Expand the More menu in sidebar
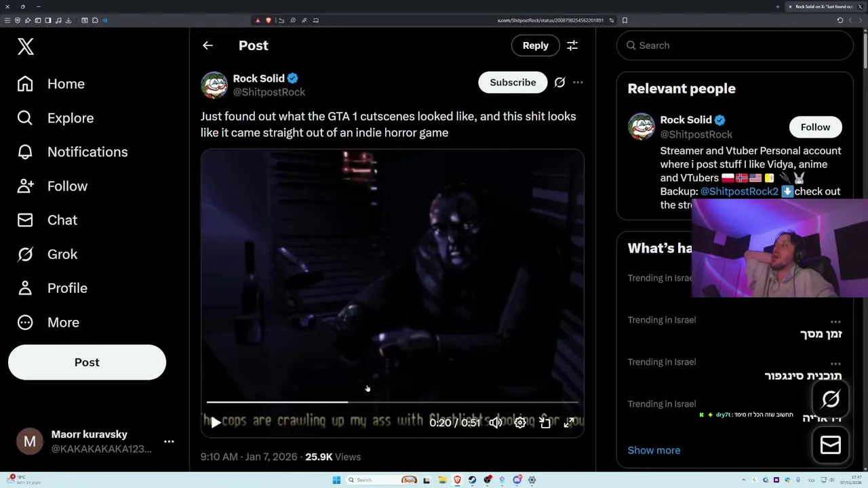The height and width of the screenshot is (488, 868). click(48, 322)
